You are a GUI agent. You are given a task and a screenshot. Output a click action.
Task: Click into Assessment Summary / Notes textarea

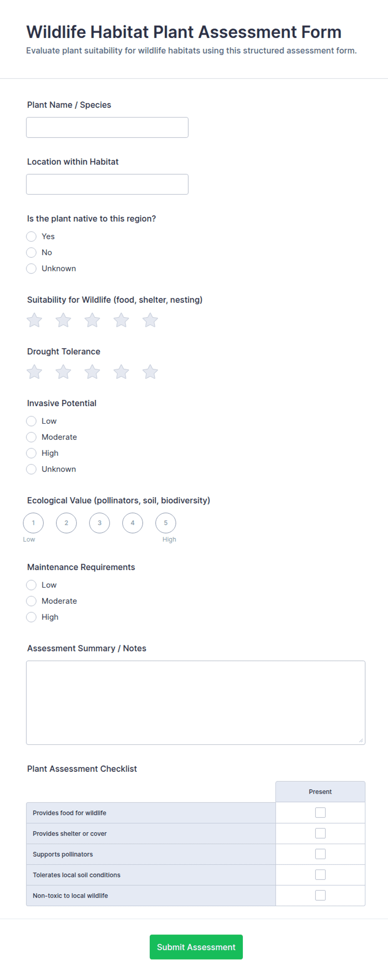(196, 703)
